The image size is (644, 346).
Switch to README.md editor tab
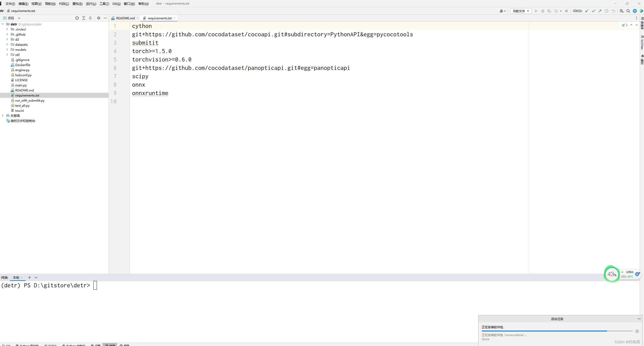125,18
